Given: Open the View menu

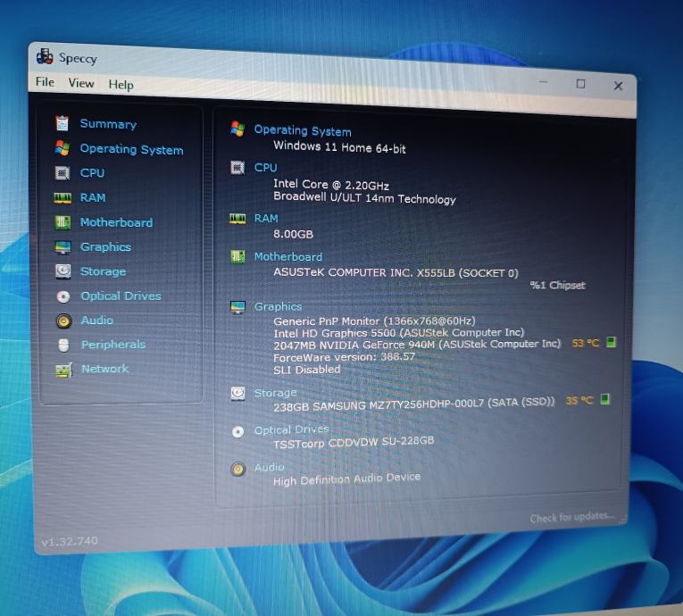Looking at the screenshot, I should [x=81, y=83].
